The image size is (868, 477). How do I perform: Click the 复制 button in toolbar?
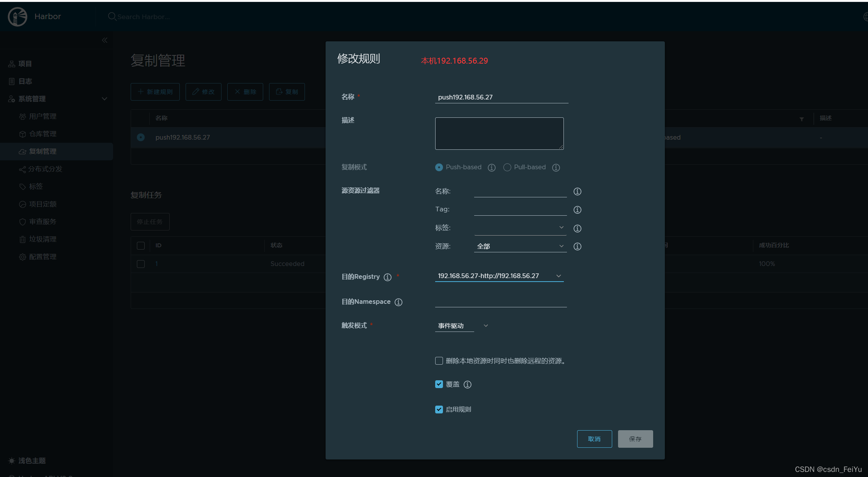[287, 92]
